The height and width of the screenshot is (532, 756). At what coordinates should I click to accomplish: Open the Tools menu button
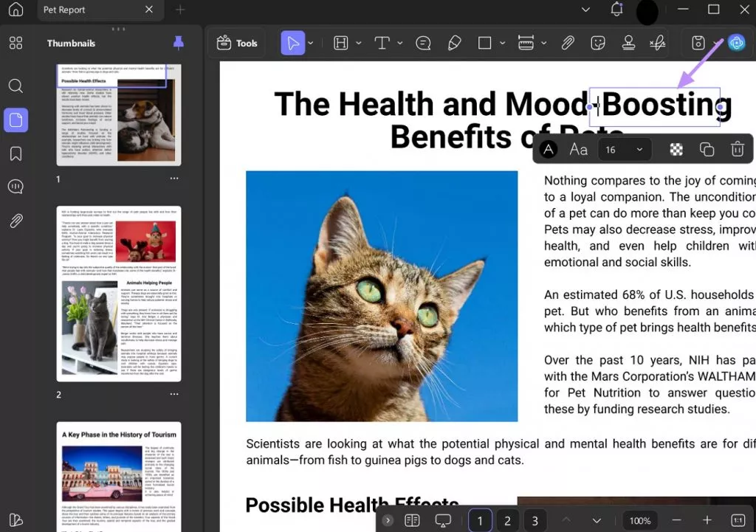237,43
